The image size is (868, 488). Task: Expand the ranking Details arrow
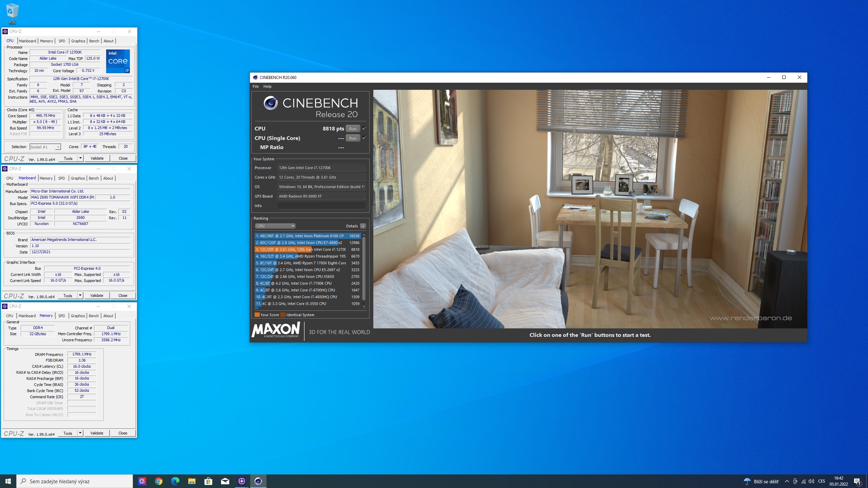pos(363,226)
